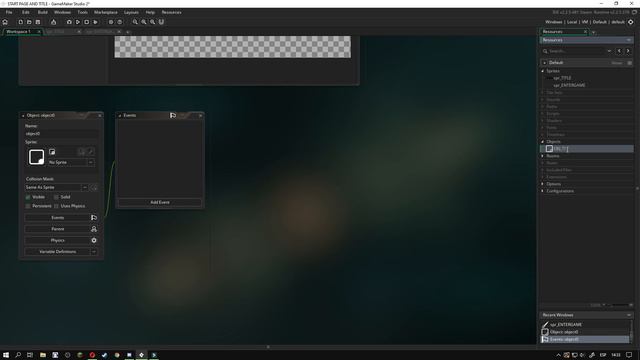Switch to the Workspace 1 tab
Screen dimensions: 640x360
pyautogui.click(x=19, y=31)
